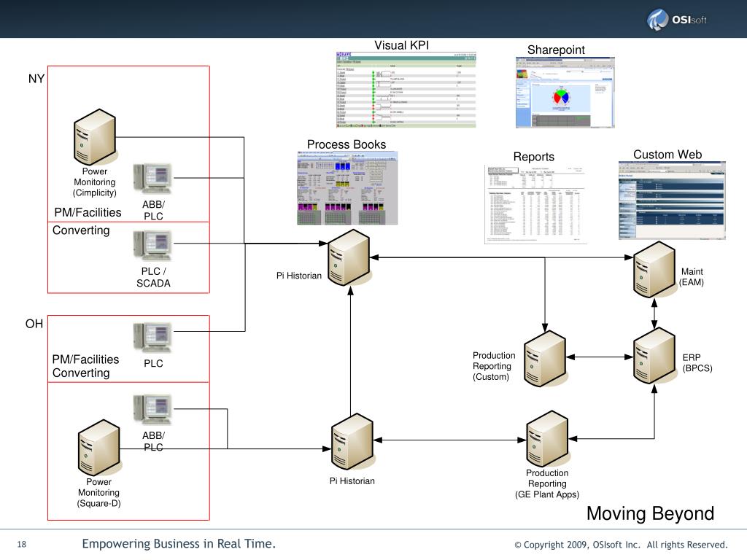
Task: Click the "Moving Beyond" title text
Action: pyautogui.click(x=650, y=513)
